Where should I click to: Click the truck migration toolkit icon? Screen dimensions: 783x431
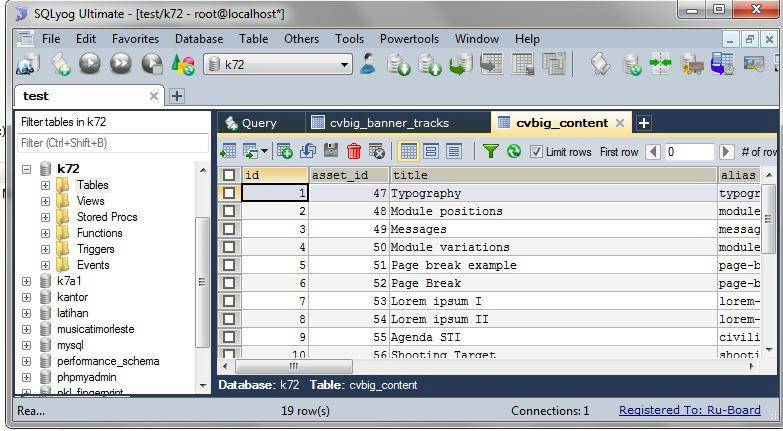[x=692, y=64]
